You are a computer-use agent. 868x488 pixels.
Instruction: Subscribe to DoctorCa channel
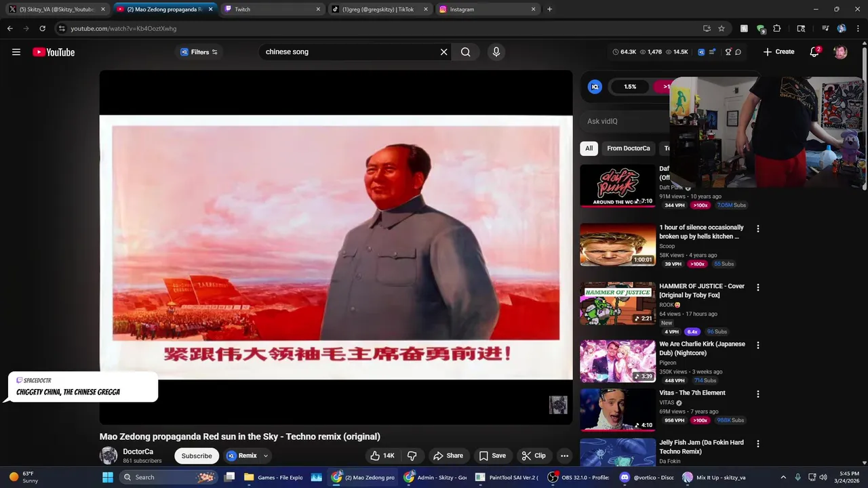[197, 455]
